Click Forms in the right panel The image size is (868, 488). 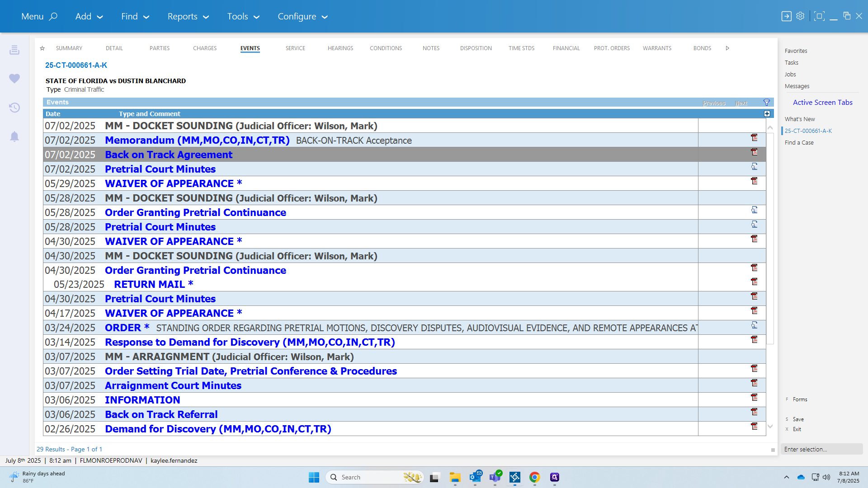coord(800,399)
